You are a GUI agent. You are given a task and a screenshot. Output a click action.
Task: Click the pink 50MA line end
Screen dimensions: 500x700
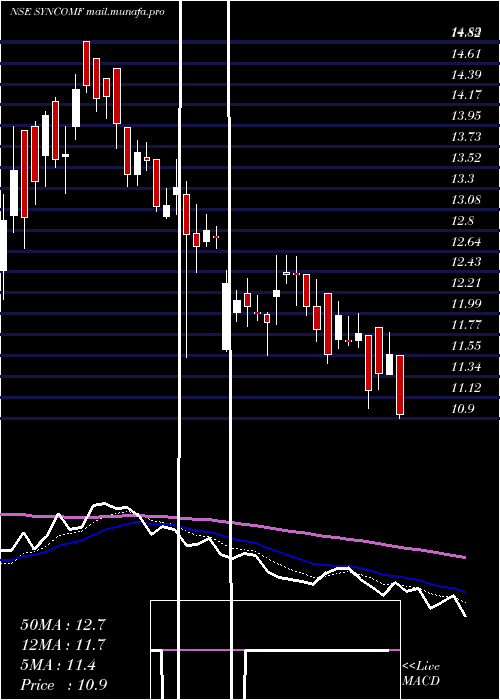click(465, 557)
